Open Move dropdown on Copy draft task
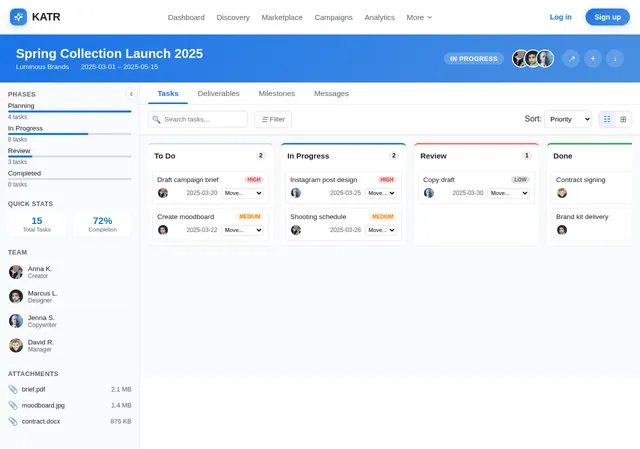 tap(508, 193)
